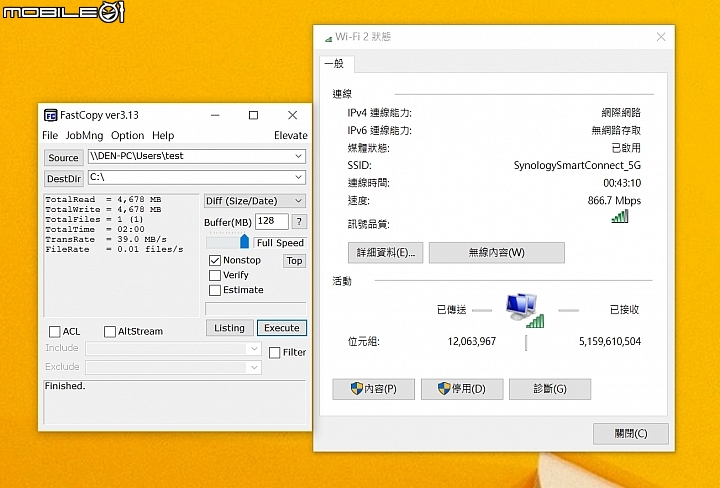Open the Include filter dropdown

(x=254, y=348)
